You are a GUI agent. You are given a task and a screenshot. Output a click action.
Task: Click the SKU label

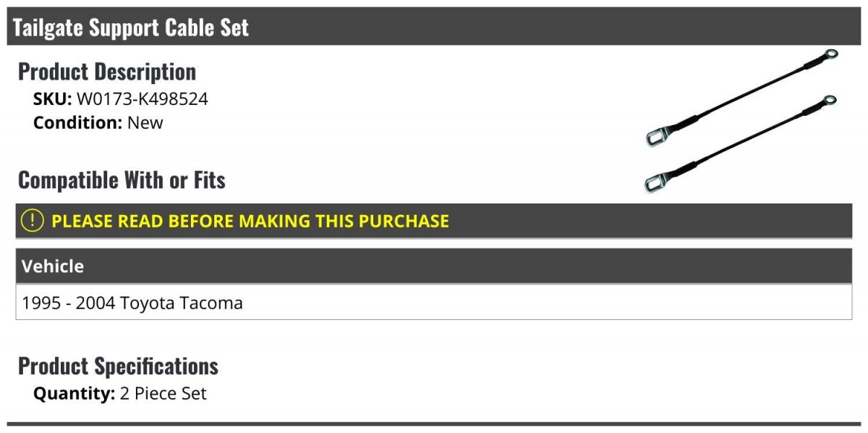point(52,99)
